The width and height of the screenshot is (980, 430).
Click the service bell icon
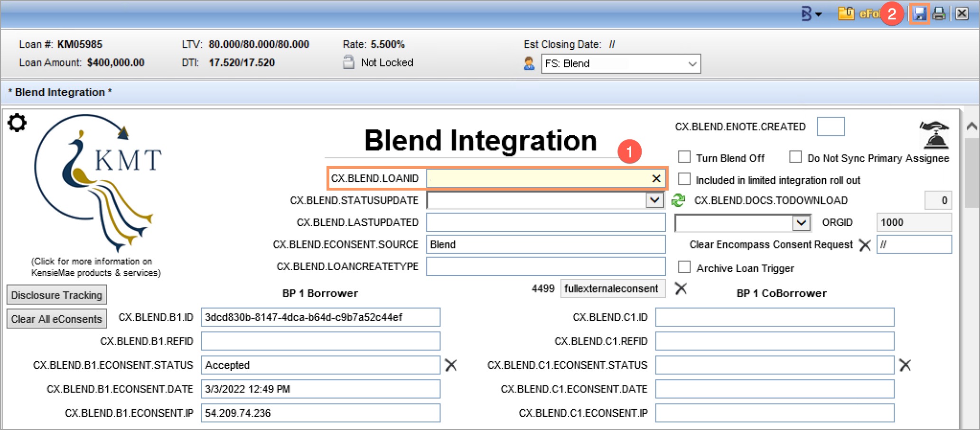[934, 134]
